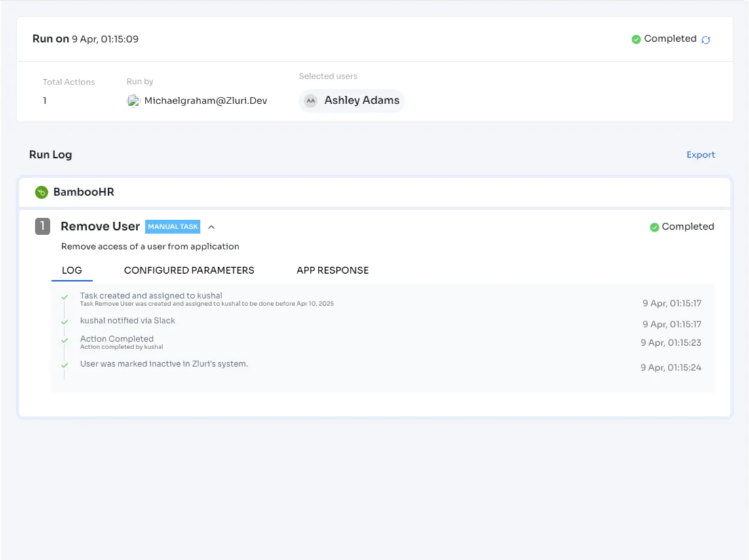Click the Total Actions value 1

pyautogui.click(x=45, y=101)
